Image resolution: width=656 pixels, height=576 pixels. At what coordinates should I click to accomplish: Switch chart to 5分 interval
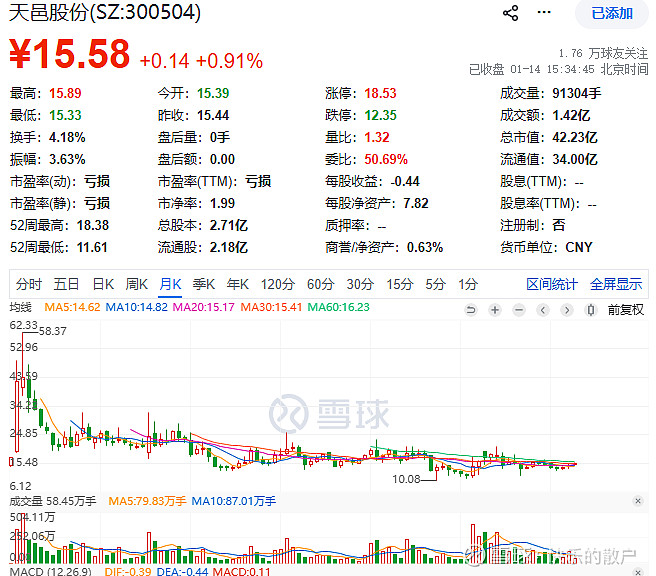(436, 284)
